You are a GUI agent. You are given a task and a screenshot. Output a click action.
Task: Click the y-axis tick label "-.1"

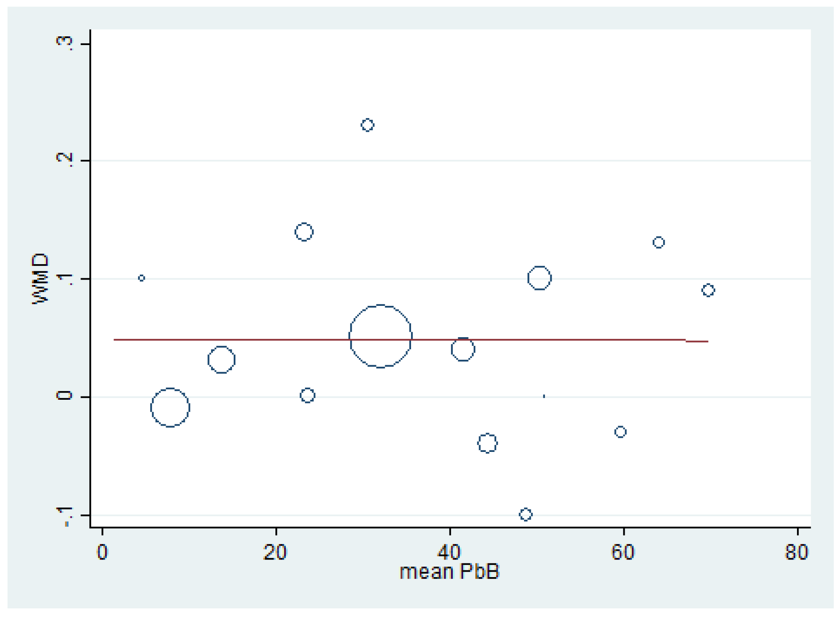65,517
